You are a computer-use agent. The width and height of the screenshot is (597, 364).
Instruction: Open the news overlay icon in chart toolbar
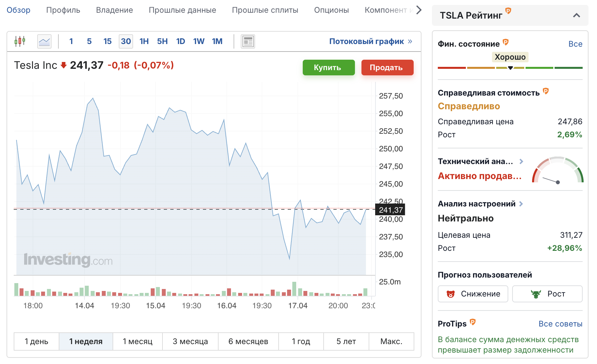(x=248, y=41)
